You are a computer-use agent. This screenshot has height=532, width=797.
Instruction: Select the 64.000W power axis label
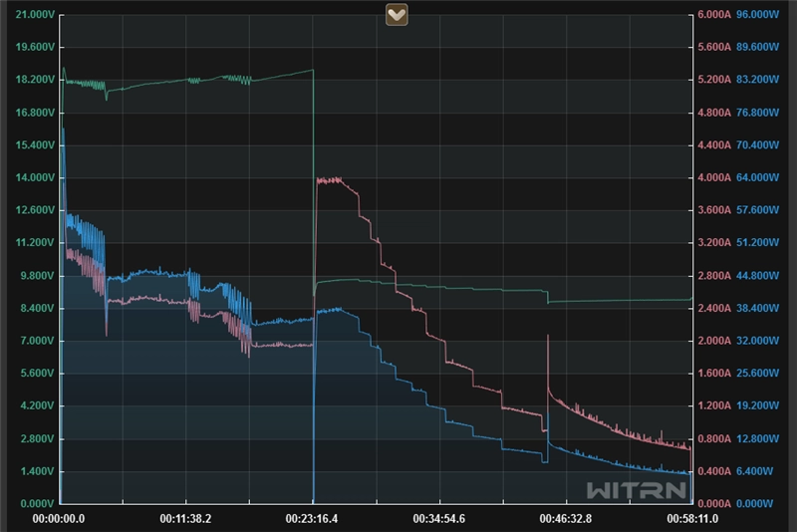[763, 177]
